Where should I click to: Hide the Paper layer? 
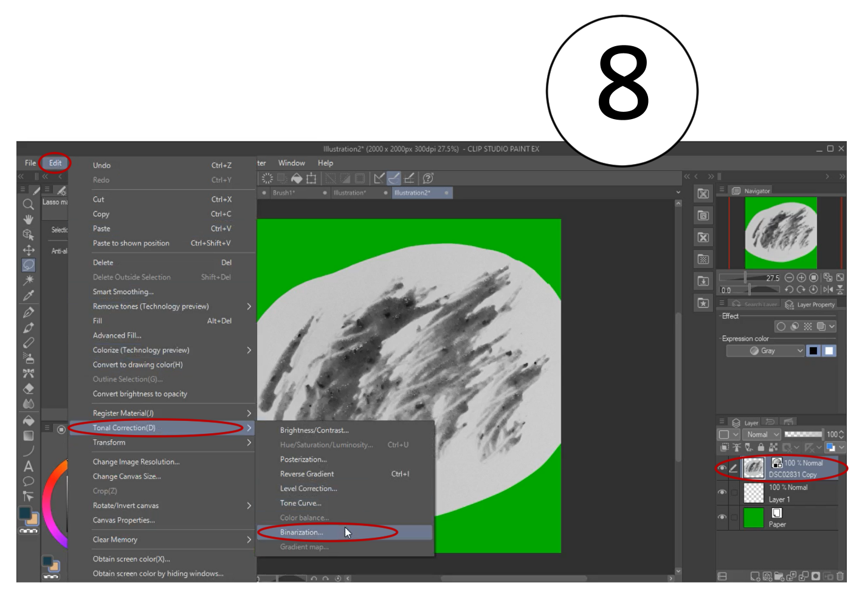722,516
